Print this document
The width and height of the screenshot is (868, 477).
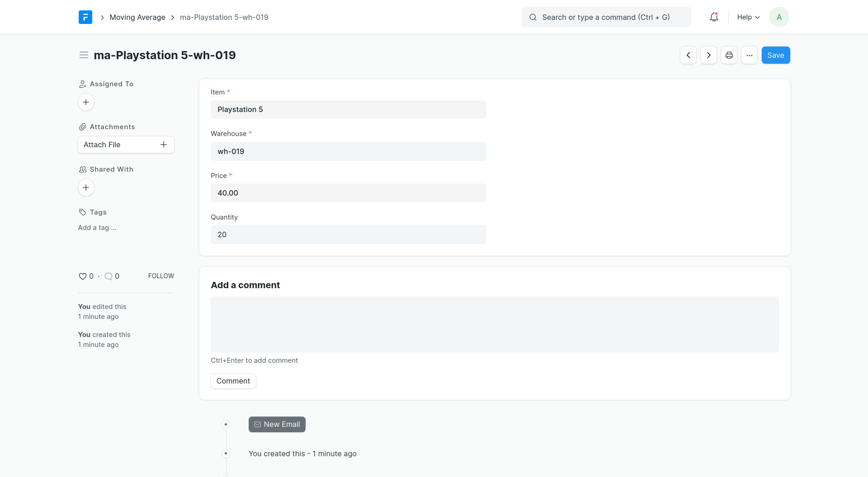point(729,55)
